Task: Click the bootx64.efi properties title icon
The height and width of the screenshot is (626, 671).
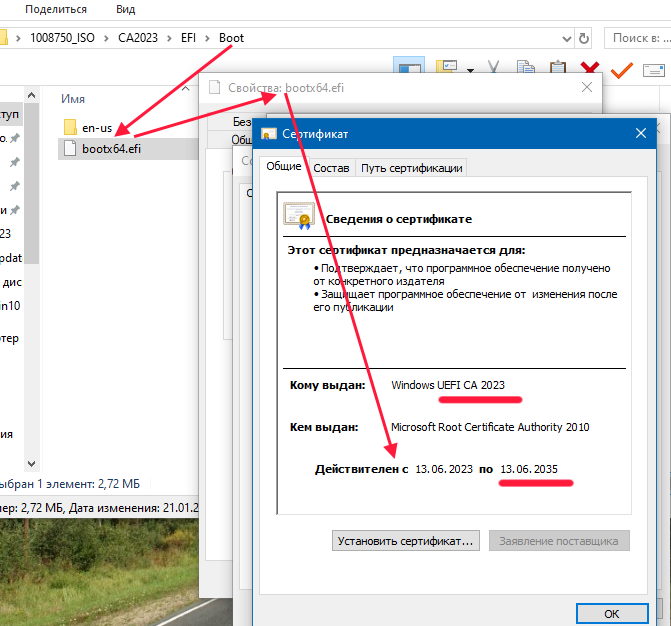Action: click(214, 87)
